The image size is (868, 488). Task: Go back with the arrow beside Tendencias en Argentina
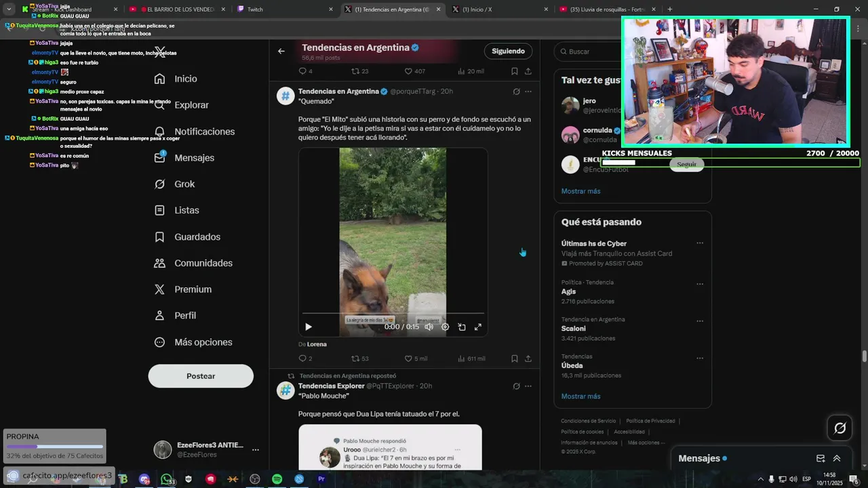[281, 51]
